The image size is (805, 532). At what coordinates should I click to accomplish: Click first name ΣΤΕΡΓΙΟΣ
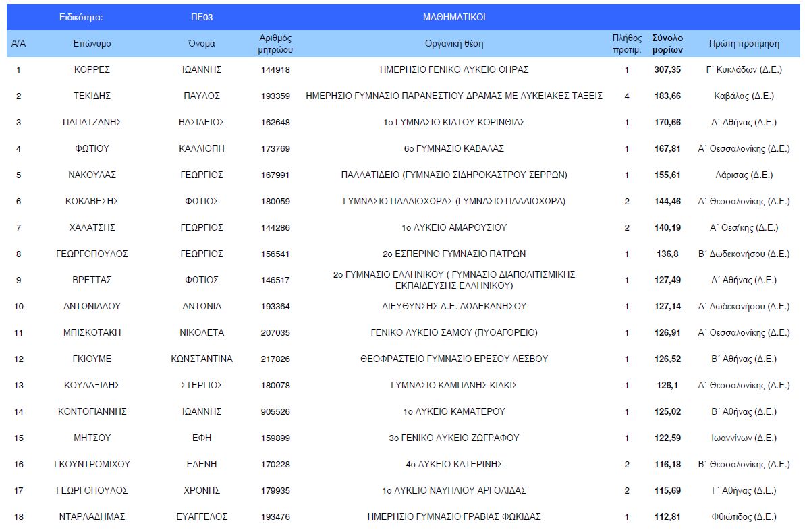click(x=202, y=385)
